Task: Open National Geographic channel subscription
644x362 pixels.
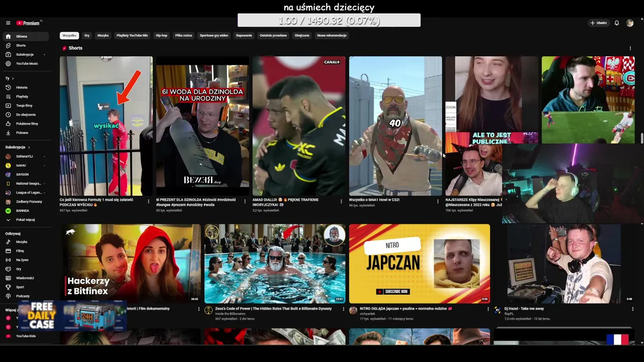Action: (25, 184)
